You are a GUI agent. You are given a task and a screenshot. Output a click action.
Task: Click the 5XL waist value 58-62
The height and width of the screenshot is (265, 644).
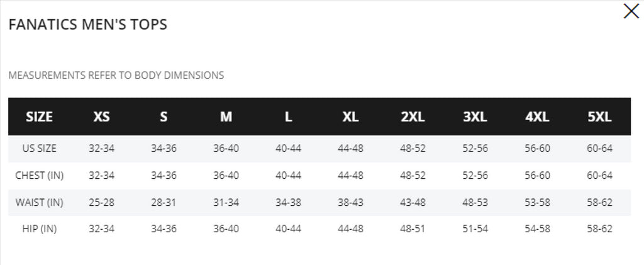point(599,203)
